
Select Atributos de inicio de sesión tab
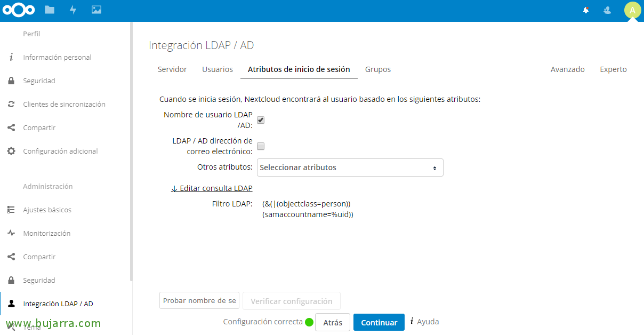tap(299, 69)
